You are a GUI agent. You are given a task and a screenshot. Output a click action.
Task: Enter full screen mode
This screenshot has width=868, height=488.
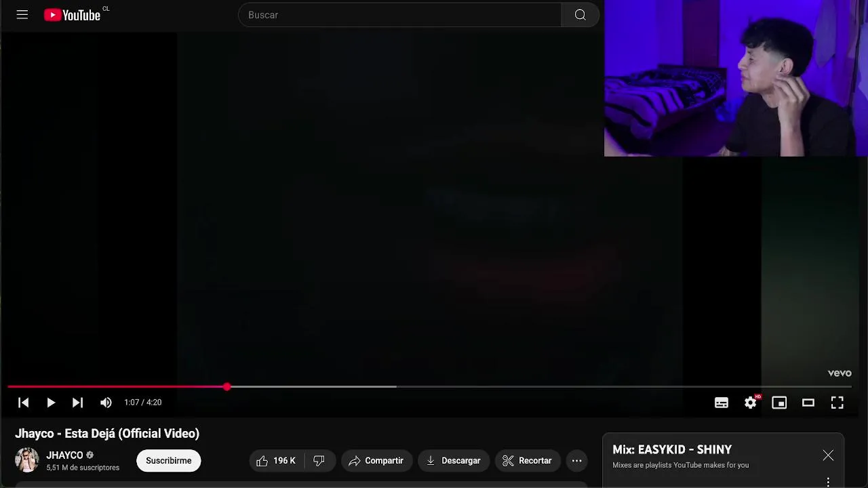[x=837, y=403]
